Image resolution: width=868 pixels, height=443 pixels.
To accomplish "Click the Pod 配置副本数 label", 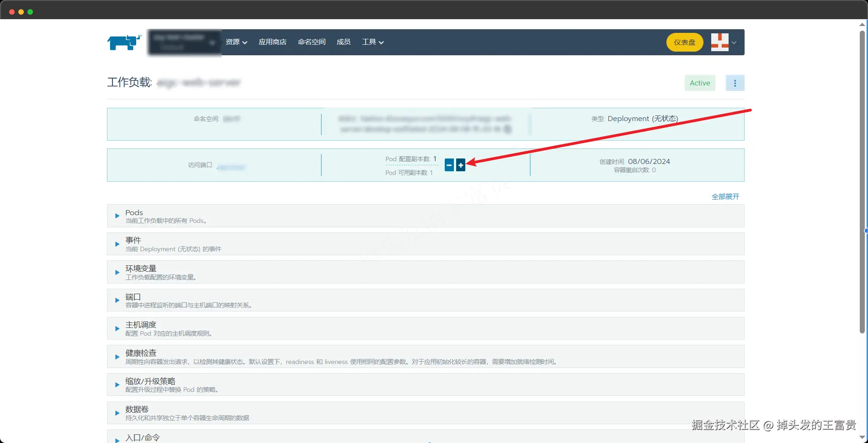I will point(408,159).
